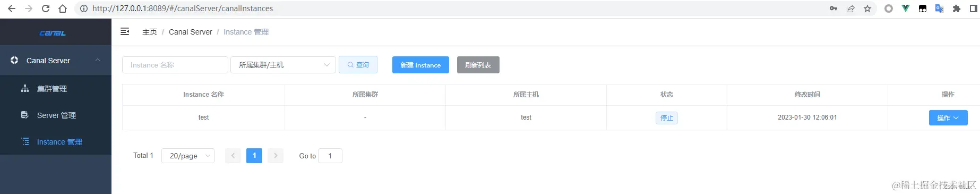Open 集群管理 in the sidebar
Viewport: 980px width, 194px height.
click(x=56, y=89)
